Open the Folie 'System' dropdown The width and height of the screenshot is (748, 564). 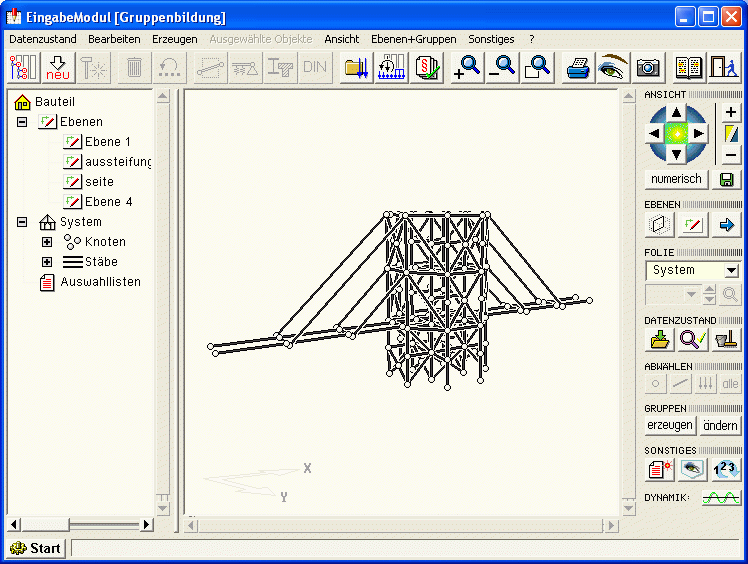(731, 271)
